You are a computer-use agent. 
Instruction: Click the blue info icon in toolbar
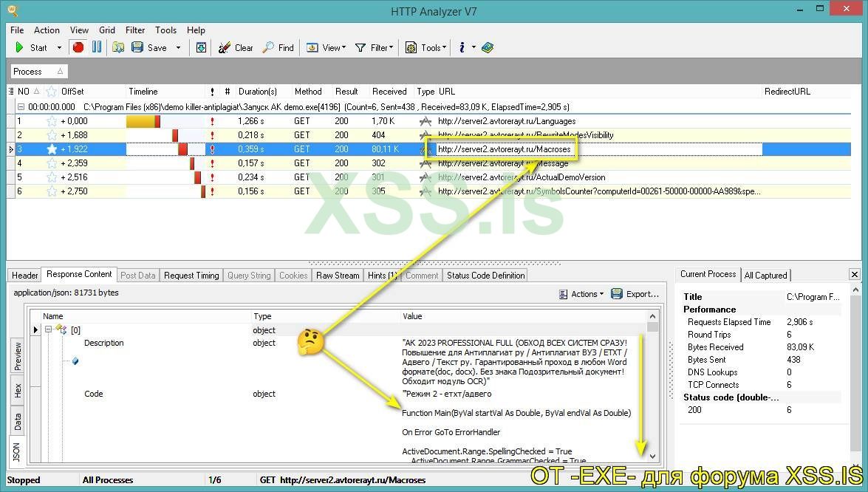coord(462,47)
